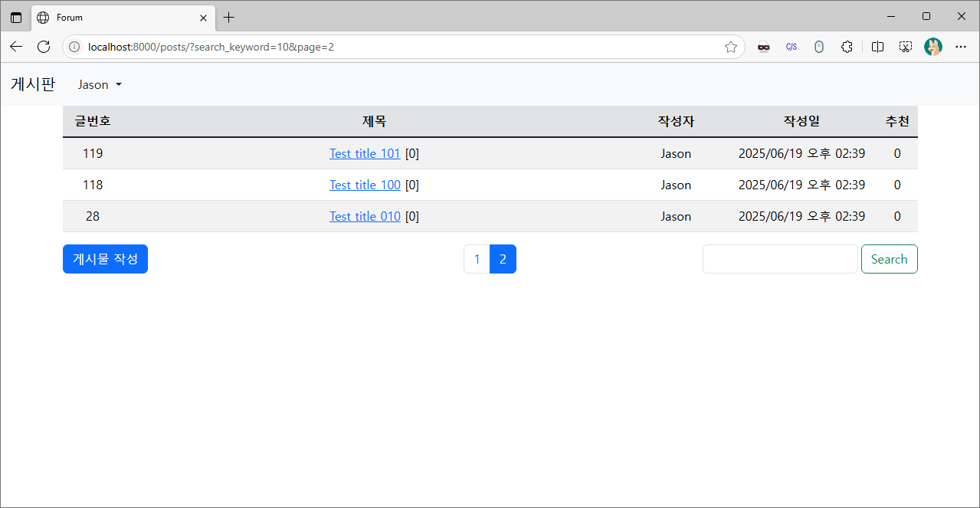View site information icon in address bar
The image size is (980, 508).
pos(74,47)
